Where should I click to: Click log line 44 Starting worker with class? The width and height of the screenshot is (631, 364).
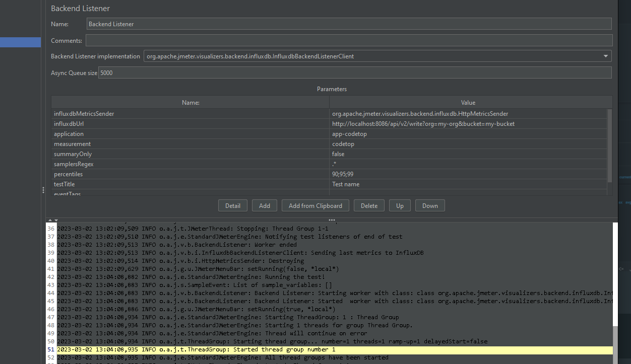tap(335, 293)
